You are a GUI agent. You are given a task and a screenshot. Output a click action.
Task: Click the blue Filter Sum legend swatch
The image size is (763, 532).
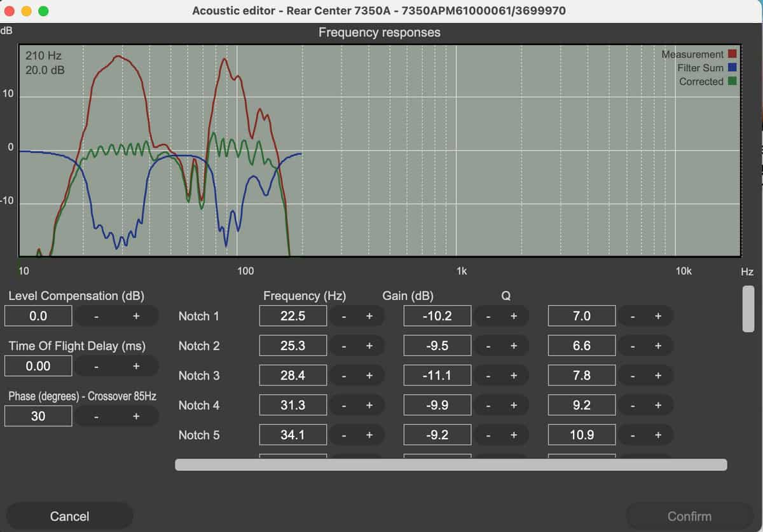732,68
